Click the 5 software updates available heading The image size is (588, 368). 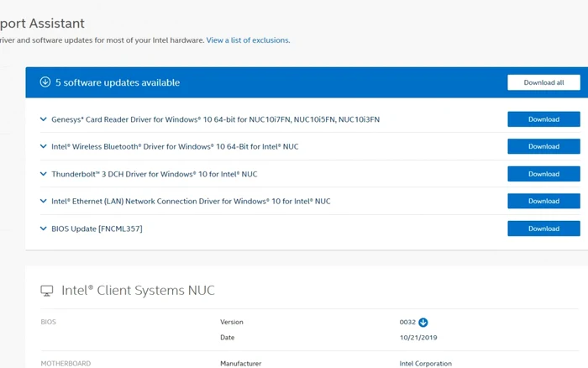[118, 82]
